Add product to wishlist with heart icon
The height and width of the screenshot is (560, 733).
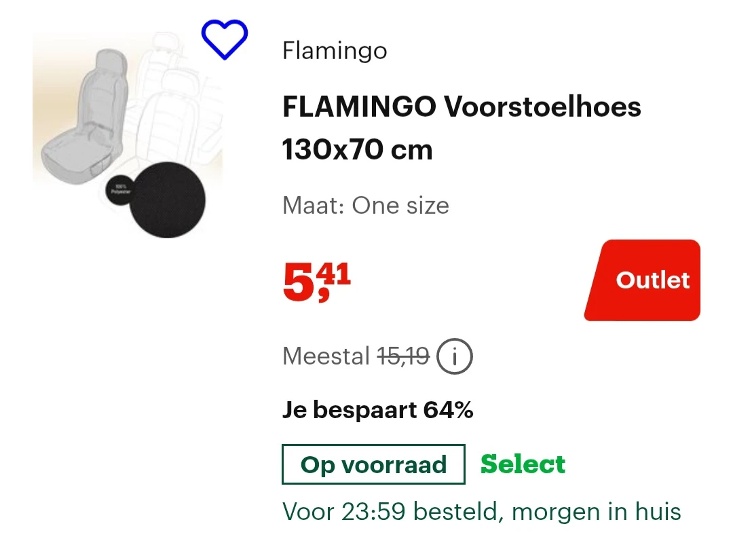tap(225, 39)
